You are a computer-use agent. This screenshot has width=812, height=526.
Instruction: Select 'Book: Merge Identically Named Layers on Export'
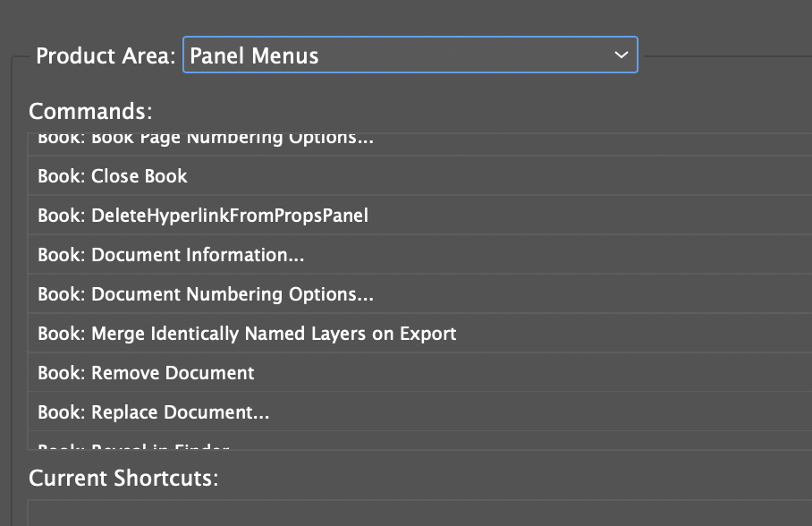[x=247, y=334]
